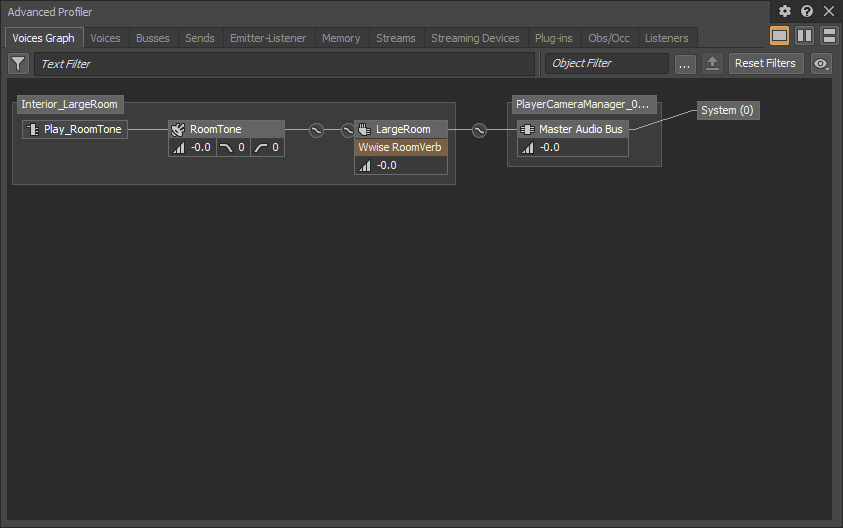
Task: Select the Interior_LargeRoom game object label
Action: pos(70,104)
